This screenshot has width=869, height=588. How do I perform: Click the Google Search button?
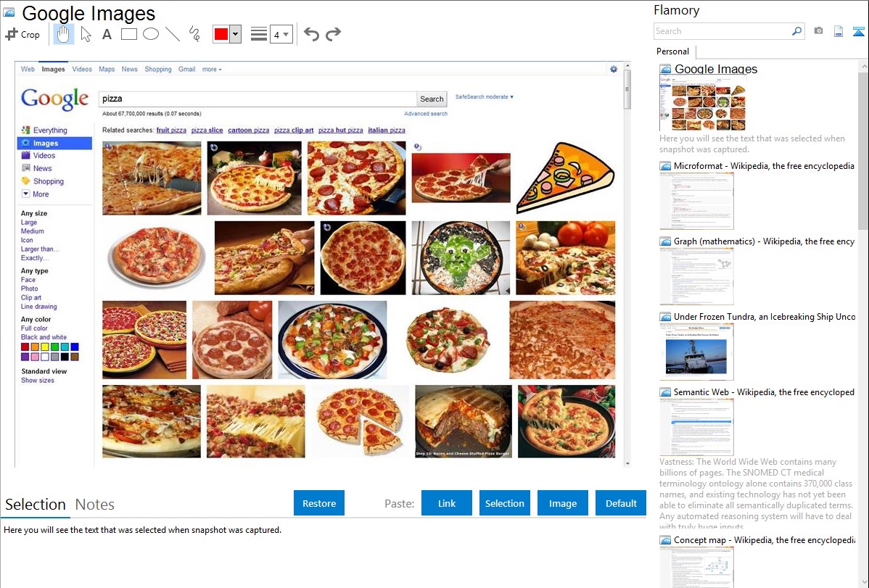coord(432,99)
